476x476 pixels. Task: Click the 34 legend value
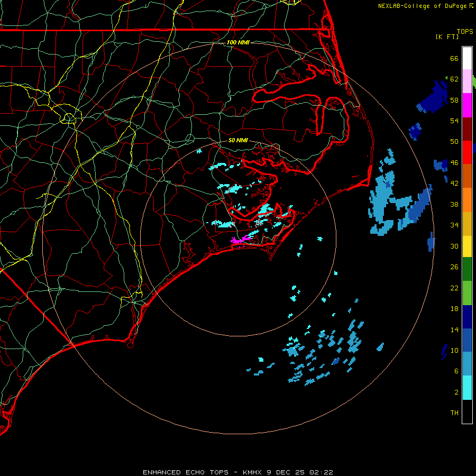(x=454, y=225)
